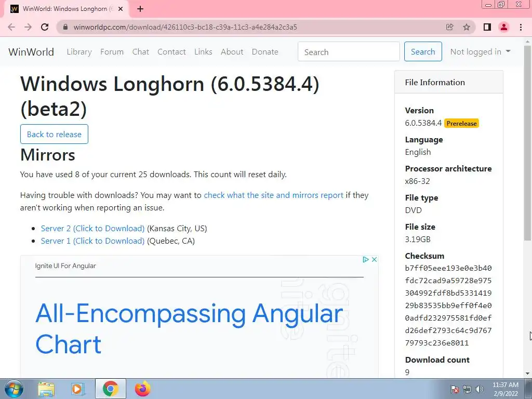This screenshot has height=399, width=532.
Task: Open Windows Explorer from the taskbar
Action: (x=46, y=389)
